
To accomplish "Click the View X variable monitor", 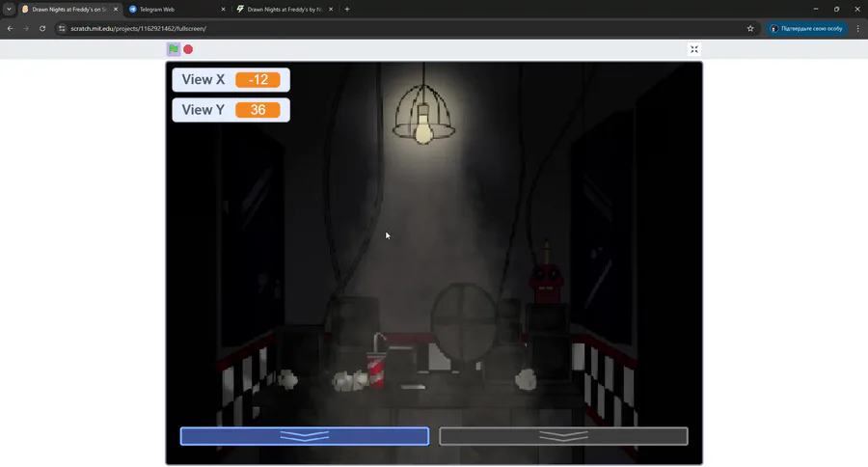I will 231,80.
